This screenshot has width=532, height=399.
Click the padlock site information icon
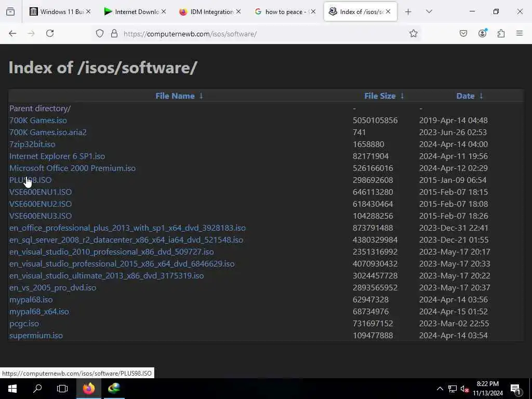[114, 33]
